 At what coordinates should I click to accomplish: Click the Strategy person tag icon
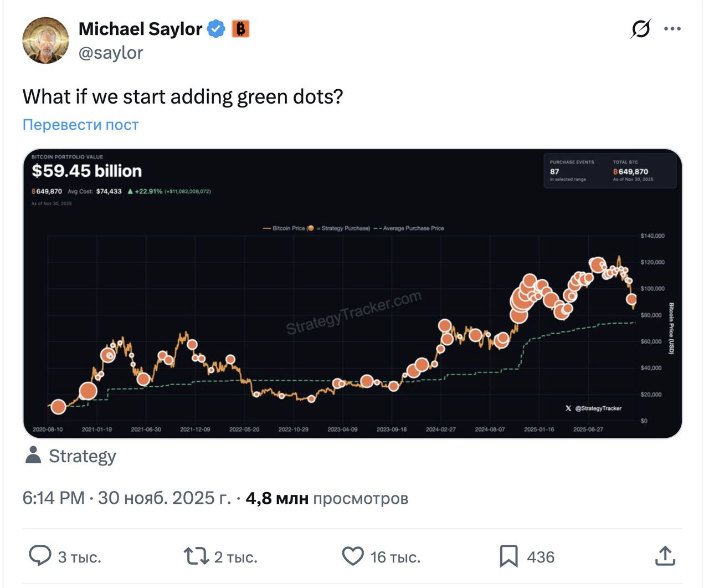pos(33,455)
